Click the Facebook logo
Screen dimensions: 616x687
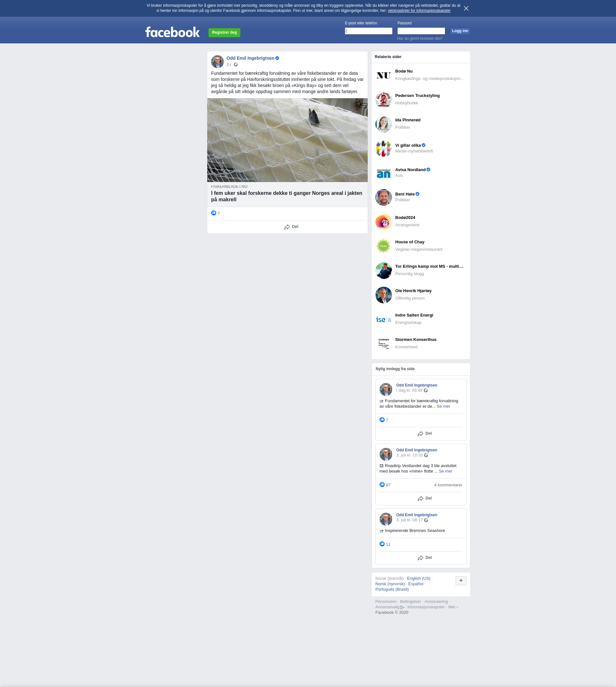point(172,32)
